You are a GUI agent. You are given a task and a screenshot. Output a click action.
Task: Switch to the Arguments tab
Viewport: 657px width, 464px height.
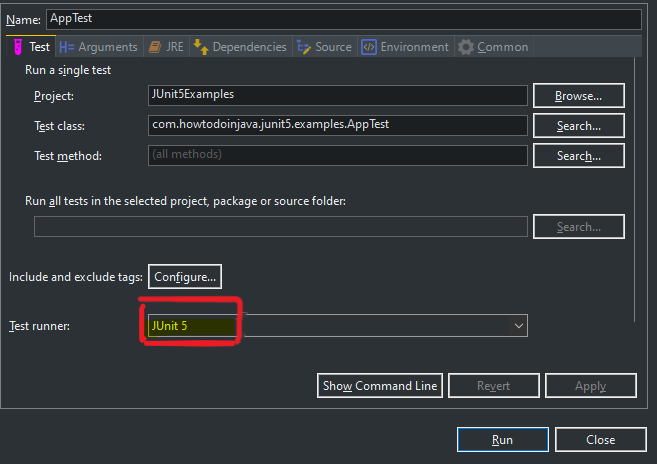tap(98, 47)
